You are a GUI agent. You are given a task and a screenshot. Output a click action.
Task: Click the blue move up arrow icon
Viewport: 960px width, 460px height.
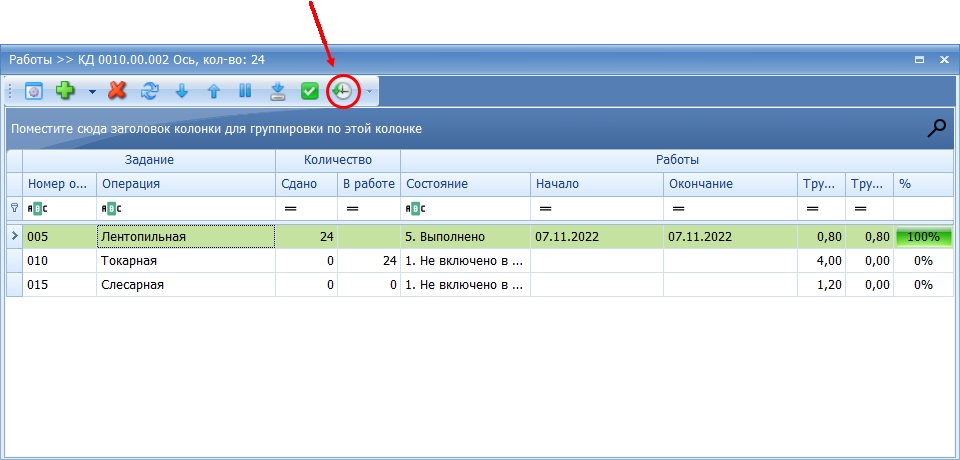213,92
